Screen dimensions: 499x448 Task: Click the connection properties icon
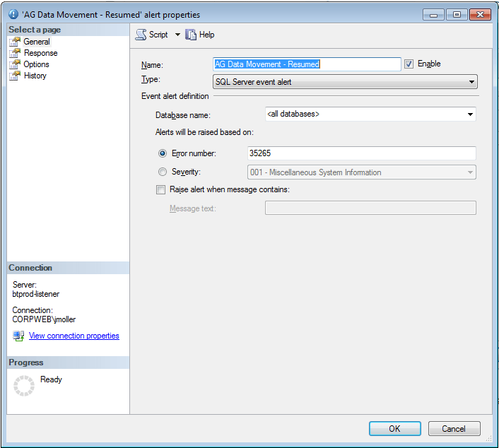click(18, 336)
